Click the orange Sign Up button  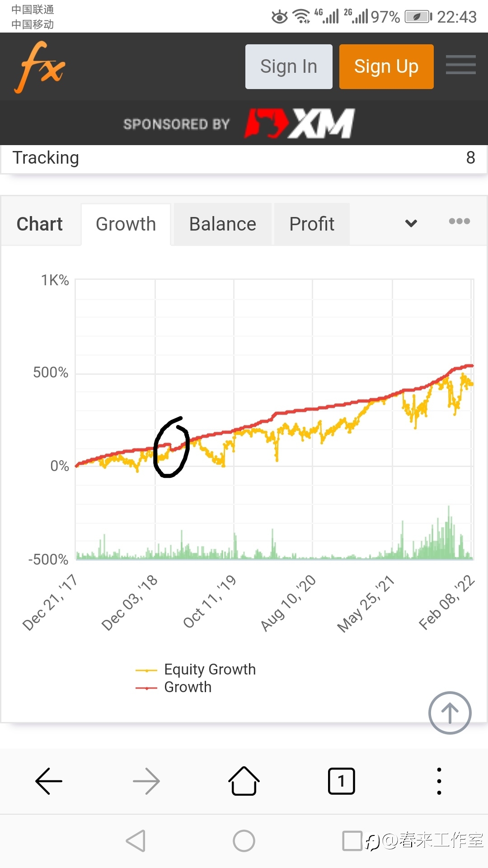(x=386, y=66)
